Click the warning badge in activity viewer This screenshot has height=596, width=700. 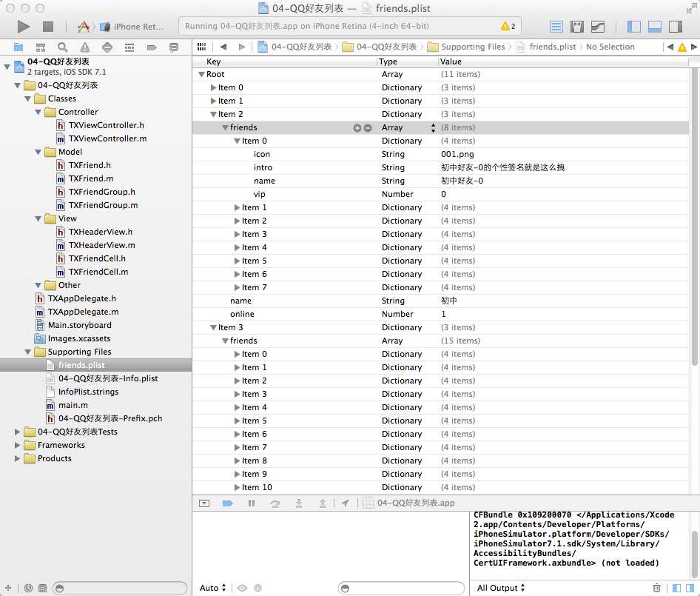[x=508, y=26]
